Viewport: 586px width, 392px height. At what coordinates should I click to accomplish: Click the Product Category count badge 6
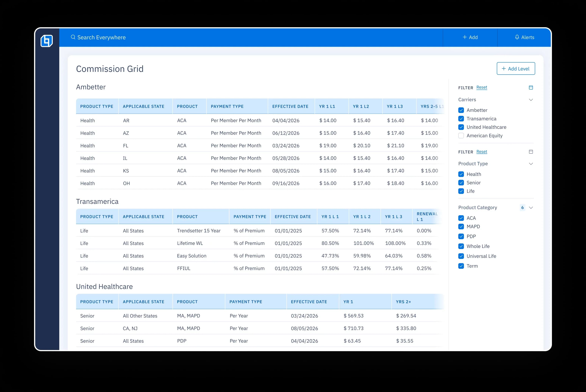click(x=522, y=207)
